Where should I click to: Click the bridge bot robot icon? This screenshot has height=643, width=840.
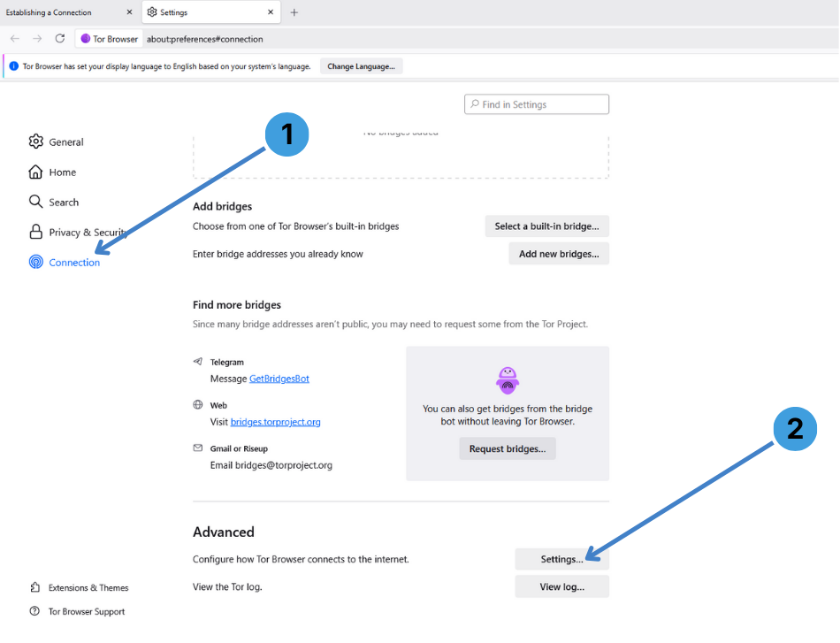click(x=508, y=380)
